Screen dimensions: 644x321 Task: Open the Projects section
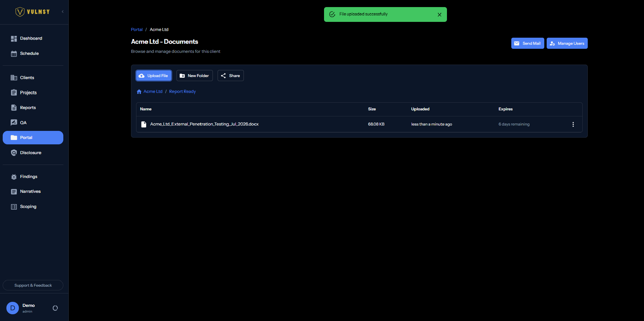[x=33, y=93]
